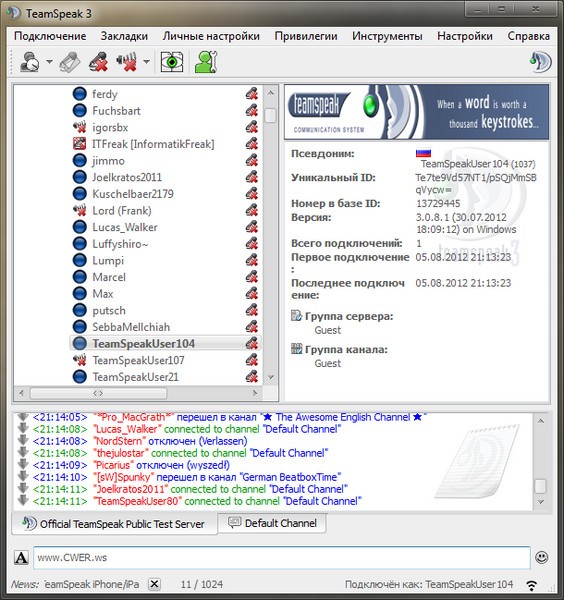564x600 pixels.
Task: Switch to Official TeamSpeak Public Test Server tab
Action: click(x=114, y=524)
